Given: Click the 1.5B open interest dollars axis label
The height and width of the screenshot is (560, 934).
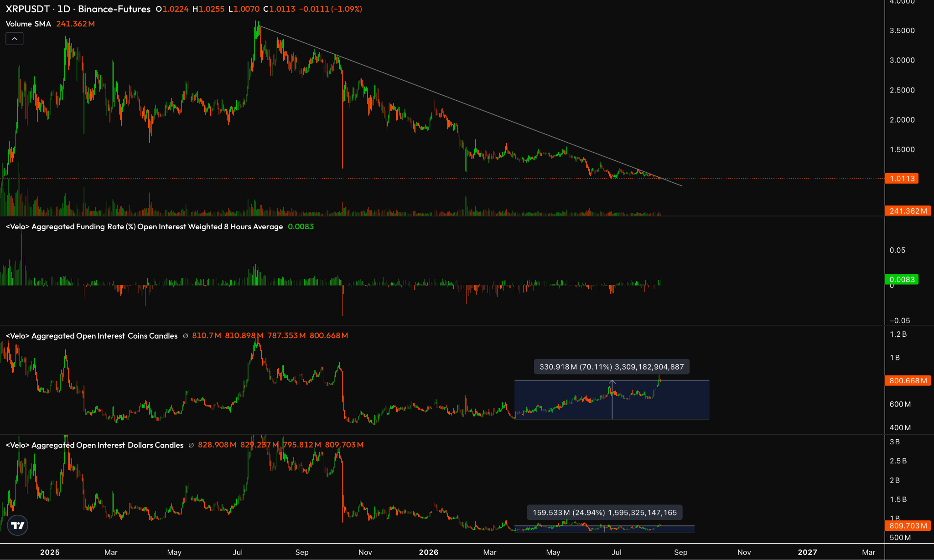Looking at the screenshot, I should (898, 499).
